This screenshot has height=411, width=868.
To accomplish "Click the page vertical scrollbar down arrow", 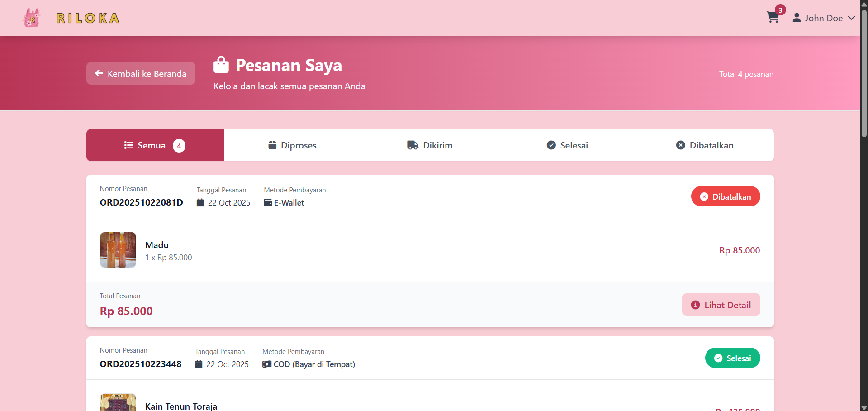I will (x=864, y=407).
